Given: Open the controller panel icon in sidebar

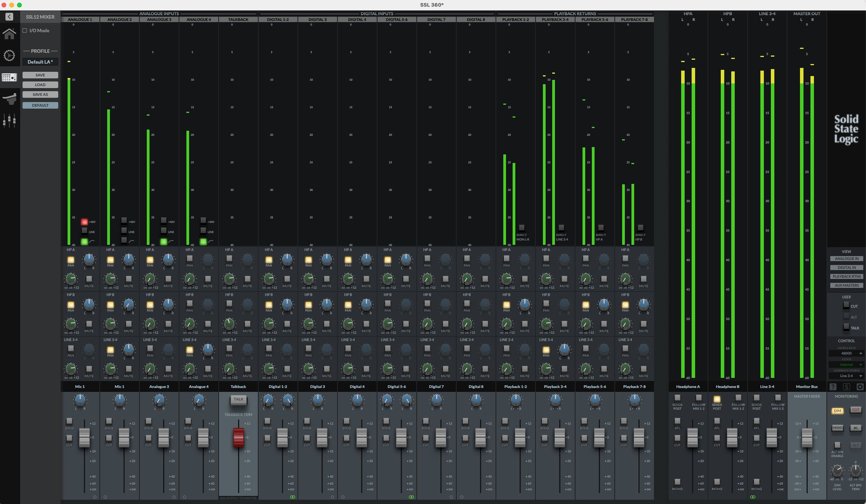Looking at the screenshot, I should click(x=9, y=99).
